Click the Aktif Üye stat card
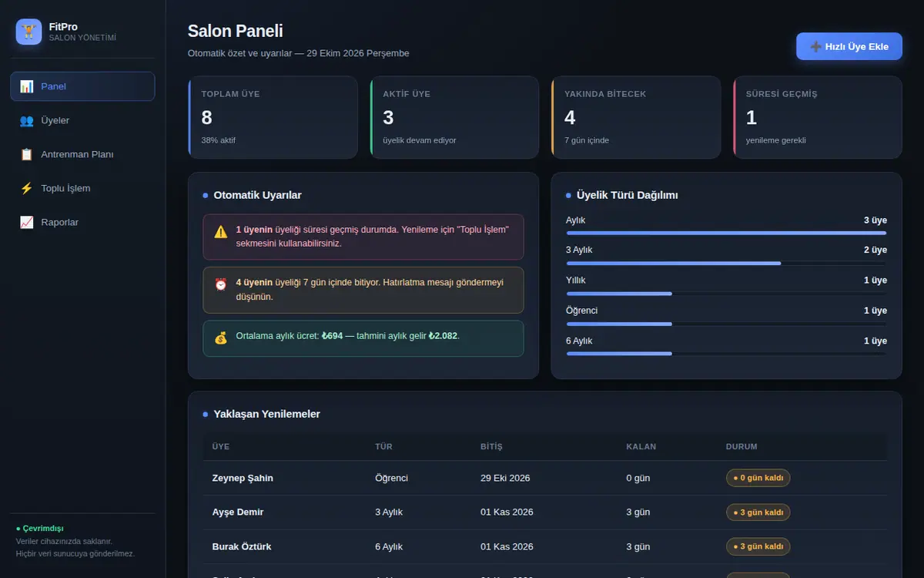Viewport: 924px width, 578px height. tap(454, 117)
